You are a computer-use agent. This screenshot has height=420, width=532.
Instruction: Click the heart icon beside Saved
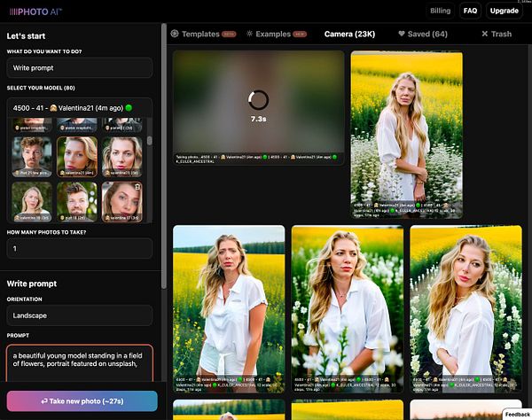pyautogui.click(x=402, y=34)
